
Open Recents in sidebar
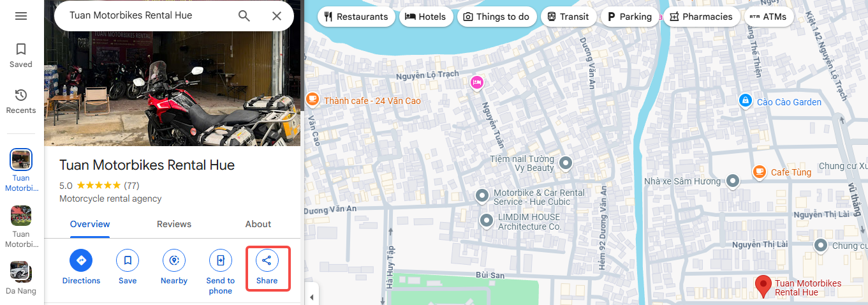click(x=21, y=101)
